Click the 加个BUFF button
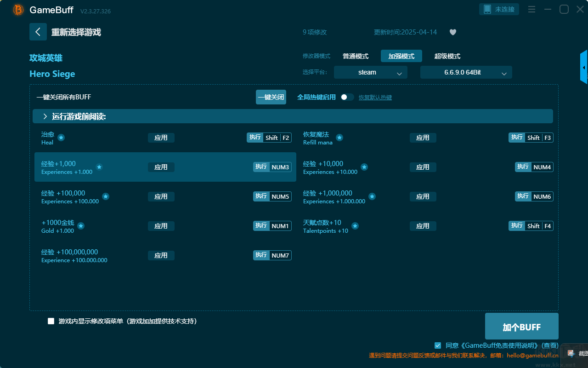The width and height of the screenshot is (588, 368). pos(522,327)
